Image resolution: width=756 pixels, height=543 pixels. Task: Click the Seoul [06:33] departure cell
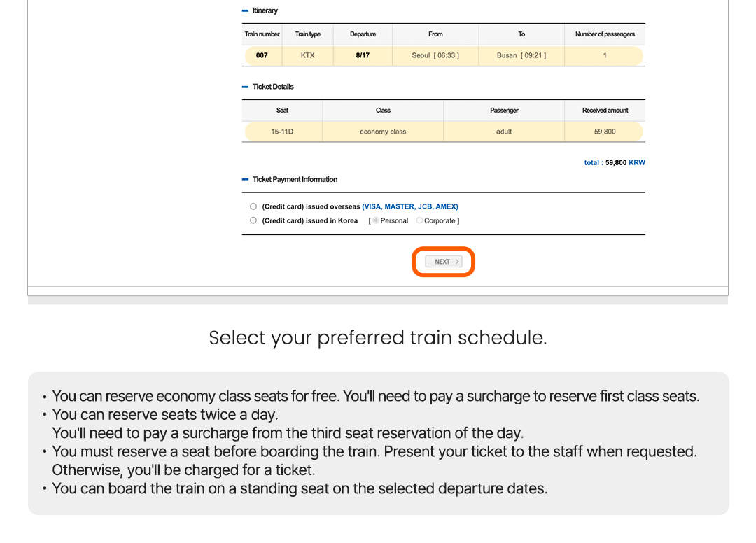point(435,55)
